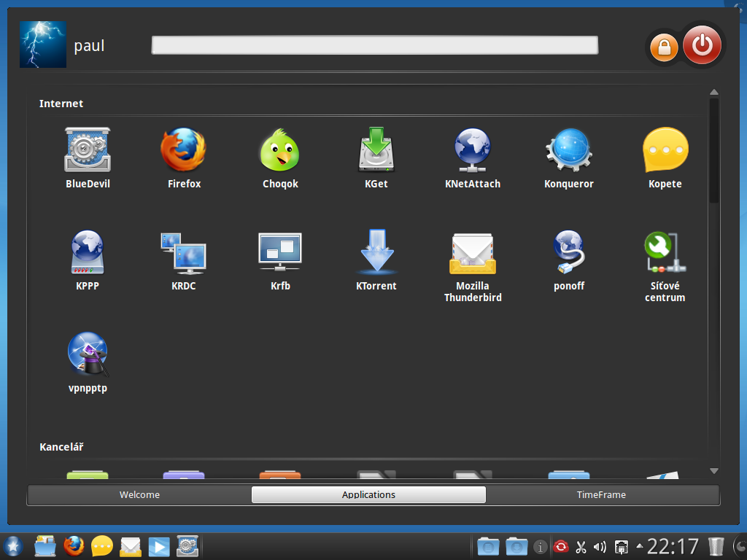The height and width of the screenshot is (560, 747).
Task: Focus the search field beside paul
Action: tap(374, 45)
